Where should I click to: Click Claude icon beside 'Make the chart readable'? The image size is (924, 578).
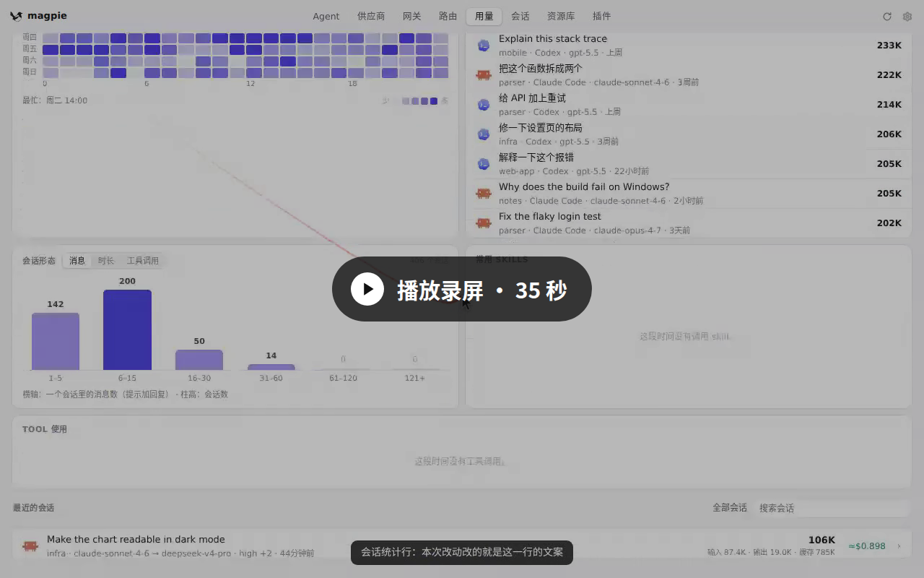(x=30, y=546)
